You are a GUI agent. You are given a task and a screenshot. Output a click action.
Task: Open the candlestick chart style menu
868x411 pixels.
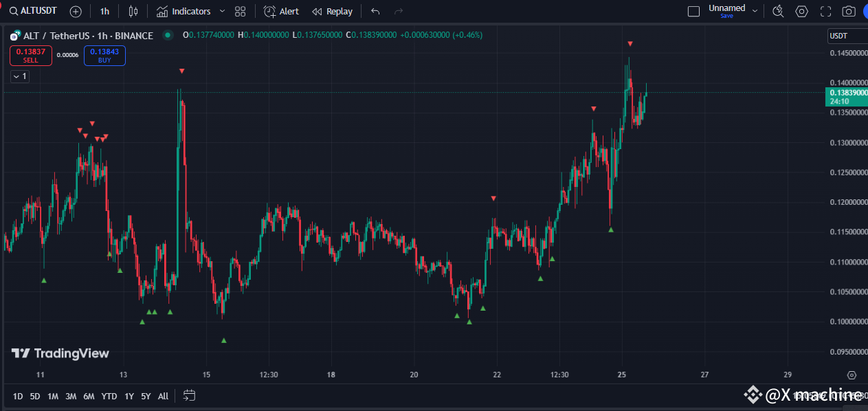(133, 12)
